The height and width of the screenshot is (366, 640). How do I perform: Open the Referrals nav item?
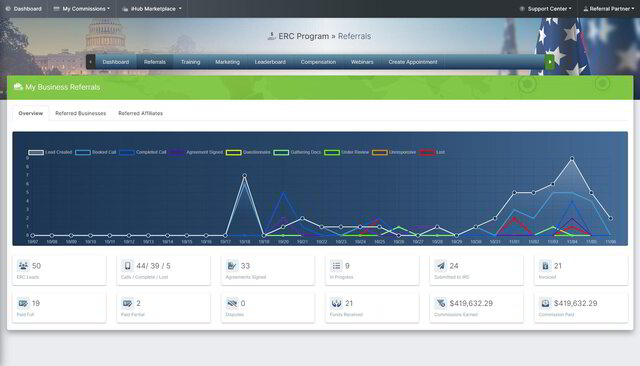[x=155, y=62]
